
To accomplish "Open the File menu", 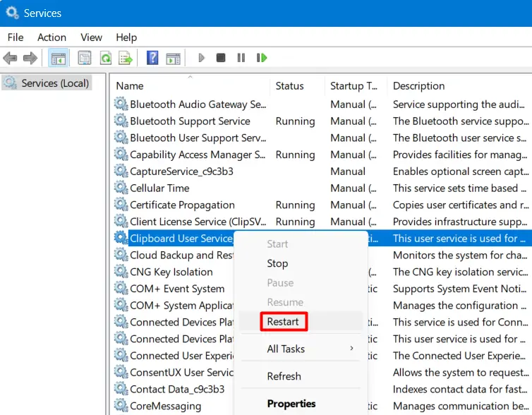I will tap(16, 37).
